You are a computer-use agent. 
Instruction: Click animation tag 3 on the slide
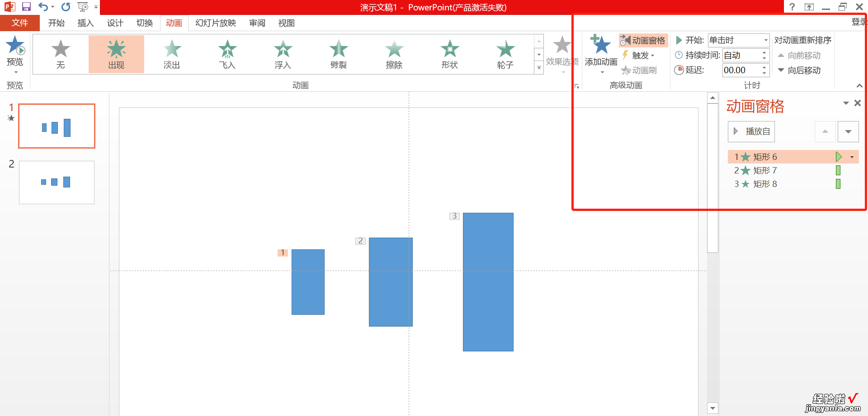click(x=454, y=216)
